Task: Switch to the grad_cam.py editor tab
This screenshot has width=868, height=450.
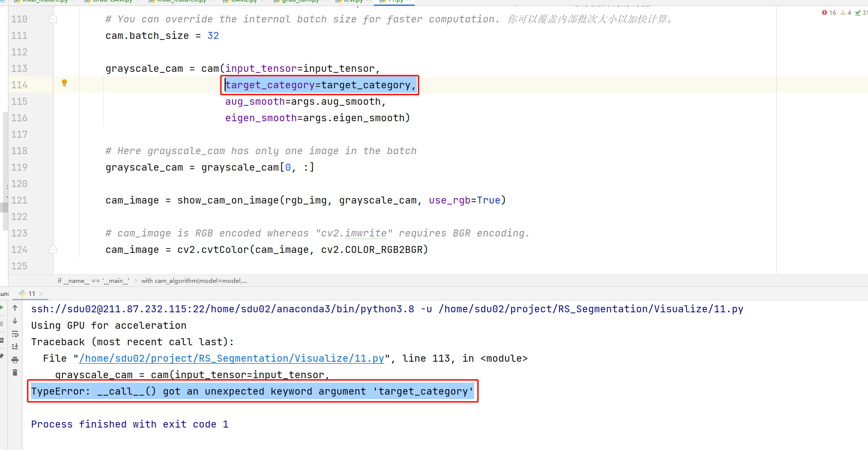Action: pyautogui.click(x=297, y=1)
